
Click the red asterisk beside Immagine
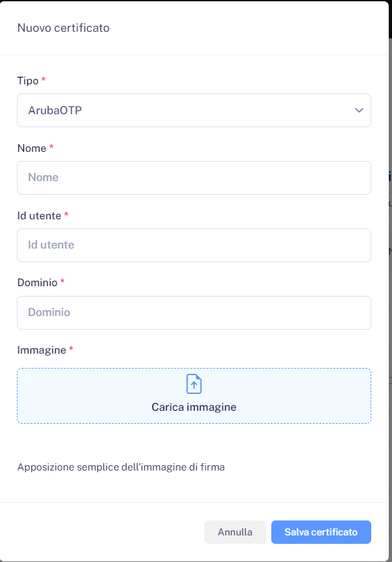[71, 350]
